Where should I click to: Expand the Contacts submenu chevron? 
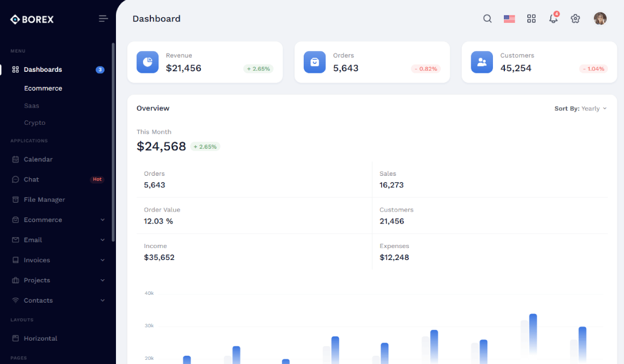pos(102,301)
